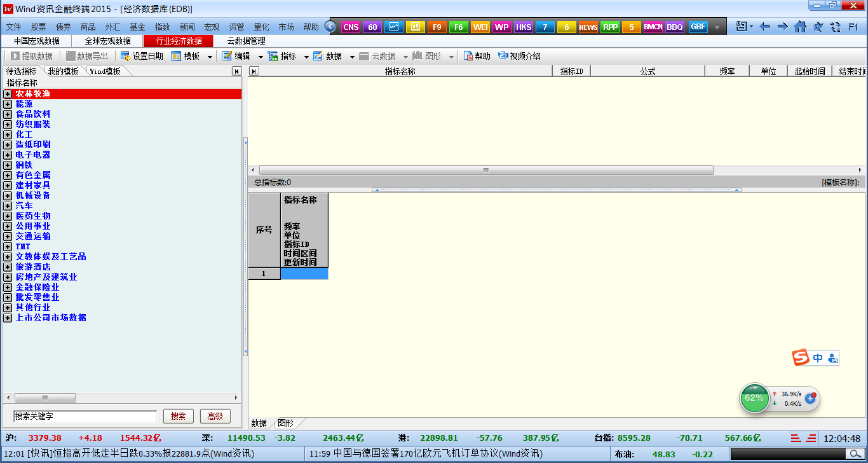Viewport: 868px width, 463px height.
Task: Collapse the left indicator panel
Action: tap(236, 71)
